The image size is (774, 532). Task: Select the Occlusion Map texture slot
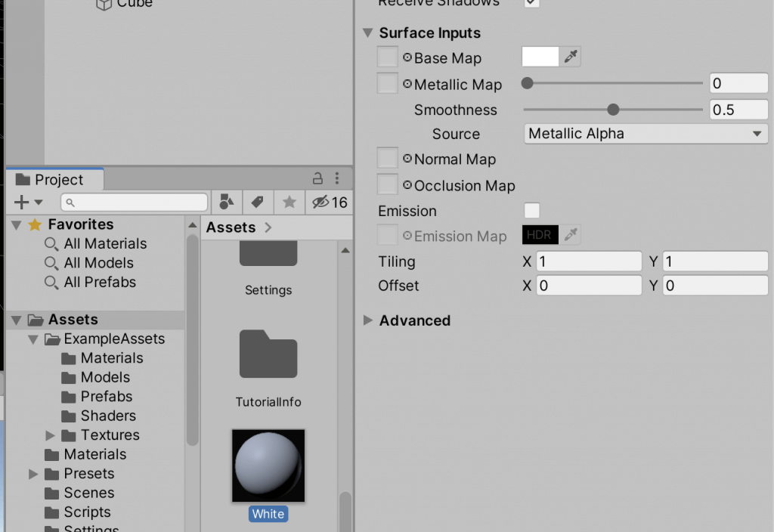pos(388,184)
